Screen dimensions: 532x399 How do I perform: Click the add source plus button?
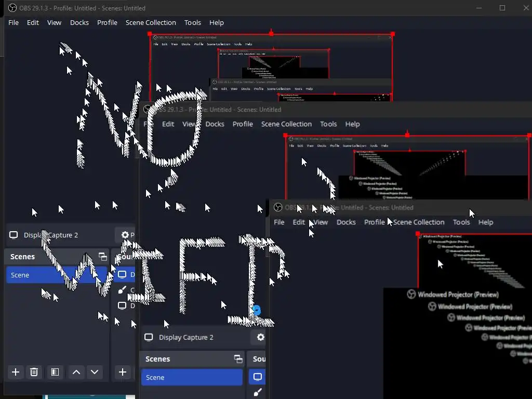pos(123,372)
